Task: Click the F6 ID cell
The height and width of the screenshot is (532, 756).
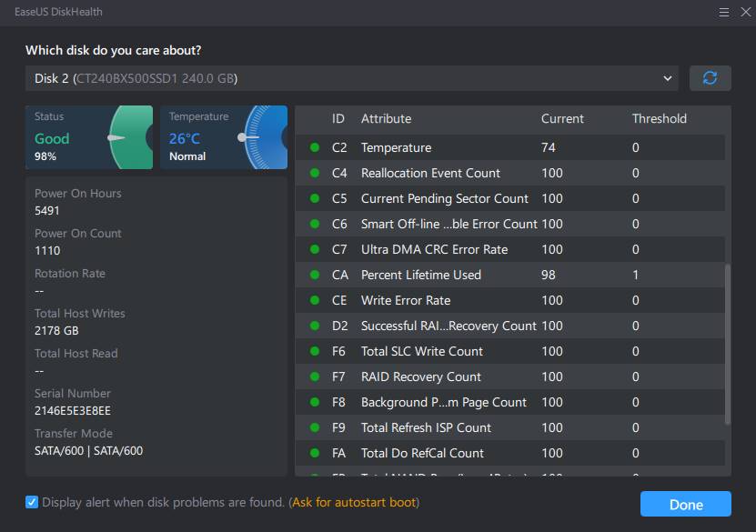Action: 338,351
